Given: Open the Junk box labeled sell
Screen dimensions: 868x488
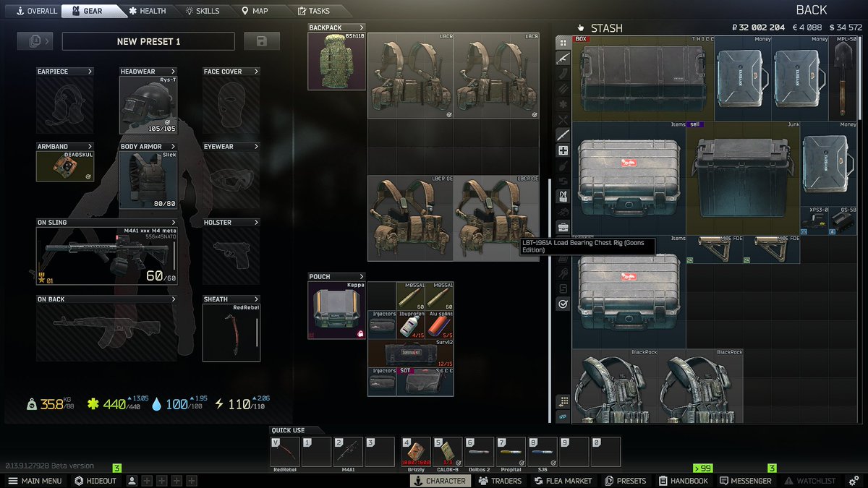Looking at the screenshot, I should 743,178.
